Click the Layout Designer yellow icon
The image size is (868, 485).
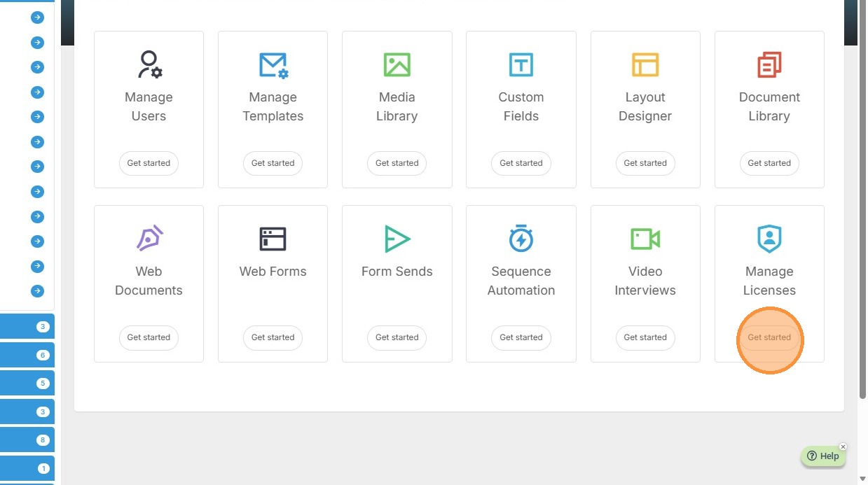pyautogui.click(x=645, y=65)
